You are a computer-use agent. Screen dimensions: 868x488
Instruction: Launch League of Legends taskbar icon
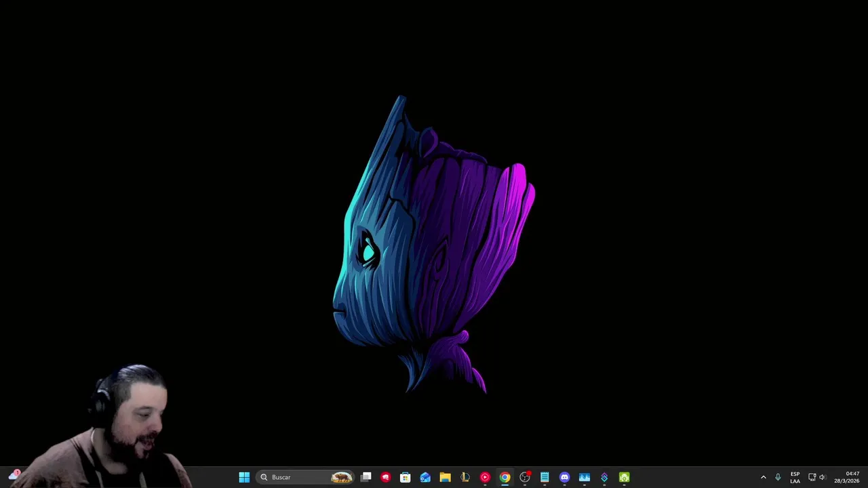(x=465, y=477)
